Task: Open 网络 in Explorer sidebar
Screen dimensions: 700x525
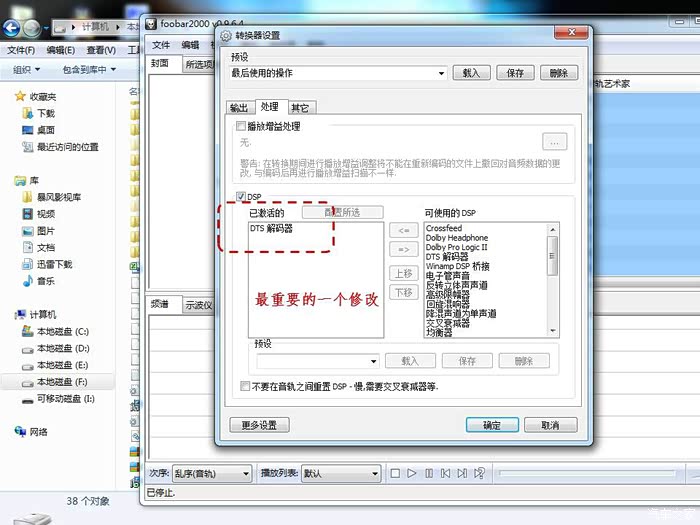Action: pos(31,432)
